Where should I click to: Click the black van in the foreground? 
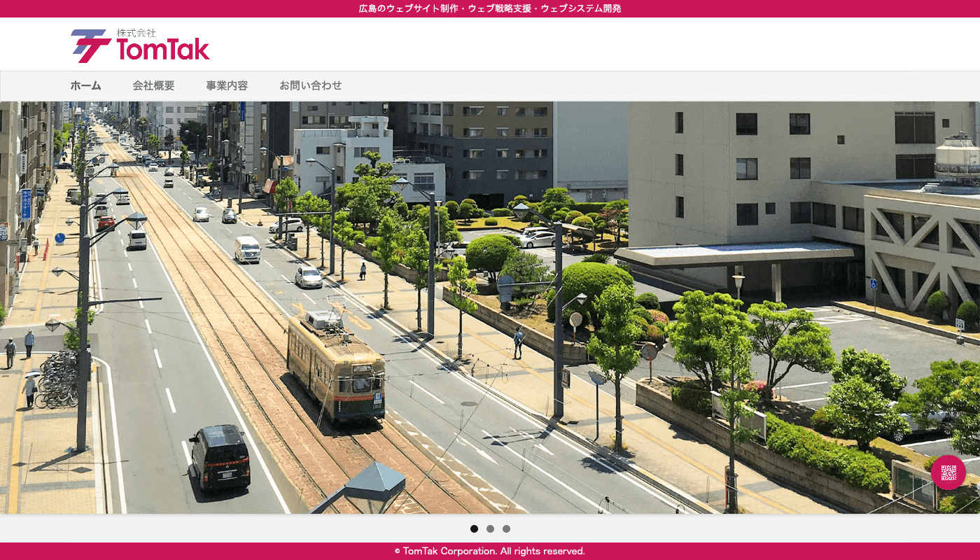click(x=219, y=457)
